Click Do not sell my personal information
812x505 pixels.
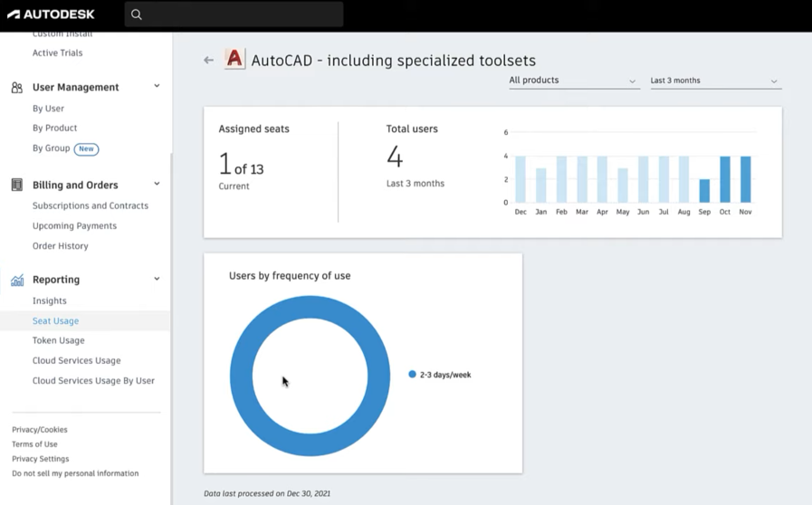75,473
